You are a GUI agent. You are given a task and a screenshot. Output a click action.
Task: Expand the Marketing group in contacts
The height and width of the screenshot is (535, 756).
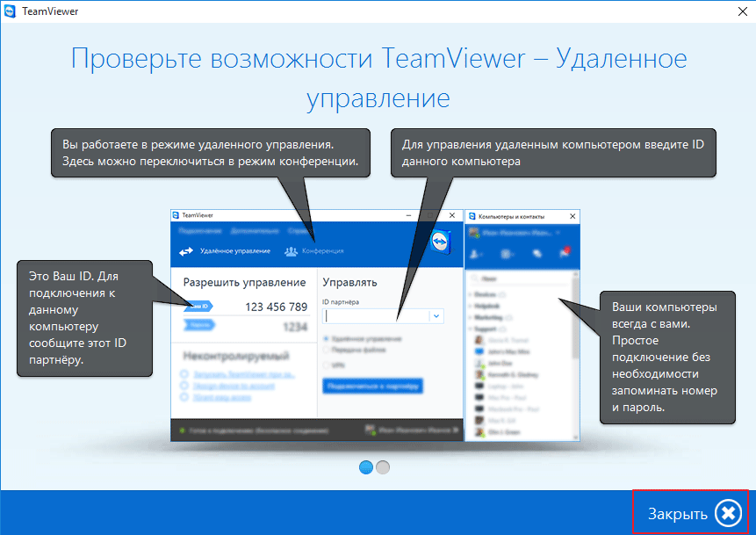tap(472, 317)
